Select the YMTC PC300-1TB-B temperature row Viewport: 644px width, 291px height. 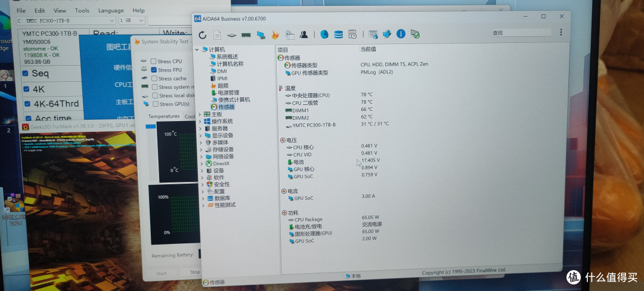314,125
